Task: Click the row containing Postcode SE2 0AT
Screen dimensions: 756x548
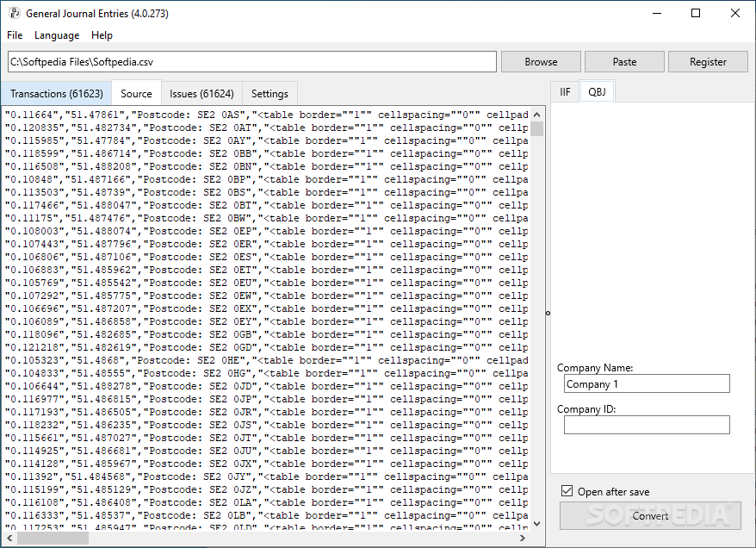Action: pos(267,128)
